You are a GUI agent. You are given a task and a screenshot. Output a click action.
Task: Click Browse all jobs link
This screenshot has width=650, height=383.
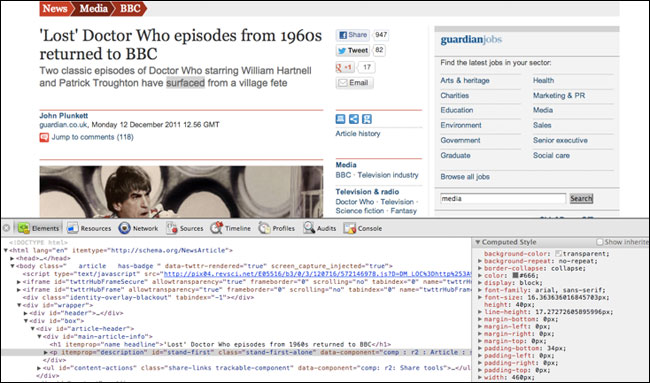tap(465, 177)
